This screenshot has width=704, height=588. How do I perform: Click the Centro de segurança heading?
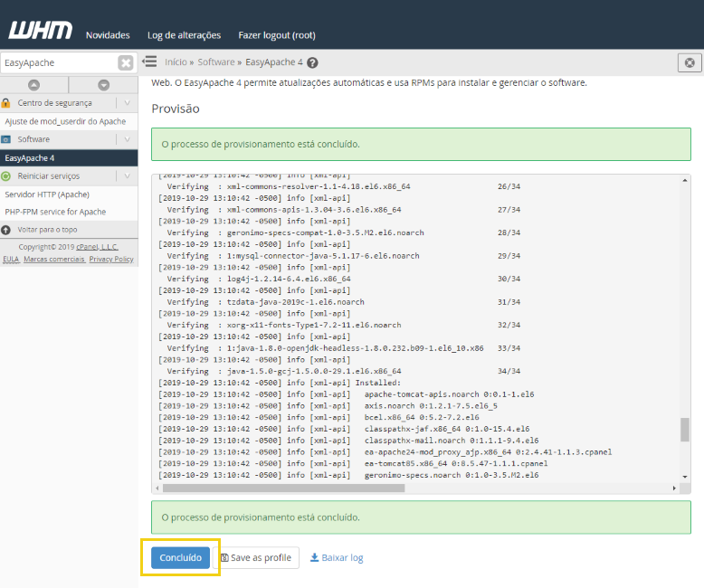pyautogui.click(x=55, y=103)
